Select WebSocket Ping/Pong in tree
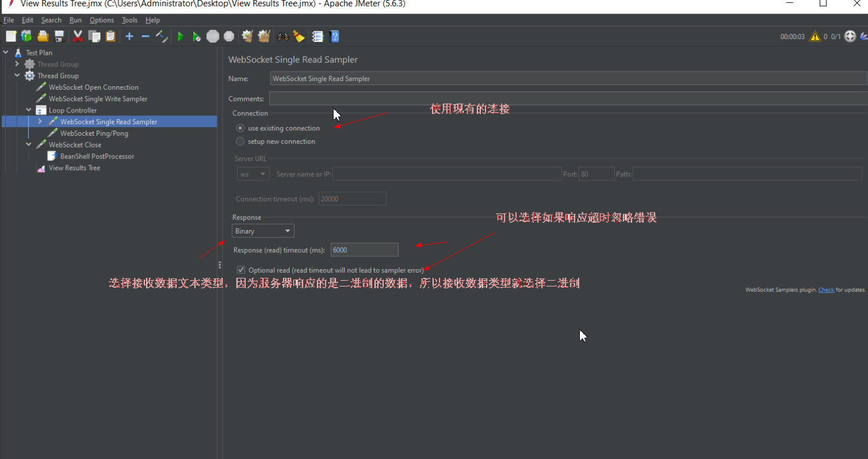 click(94, 133)
